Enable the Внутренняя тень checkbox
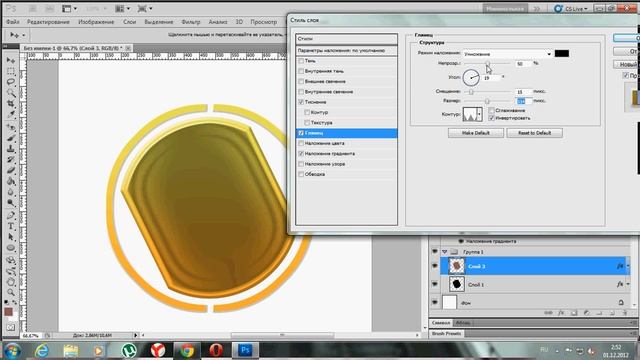640x360 pixels. click(x=301, y=71)
